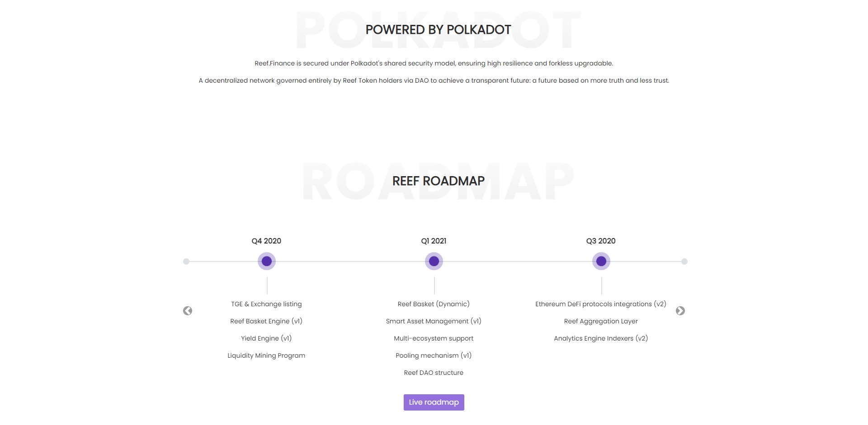This screenshot has height=425, width=868.
Task: Click the Q4 2020 heading label
Action: [266, 241]
